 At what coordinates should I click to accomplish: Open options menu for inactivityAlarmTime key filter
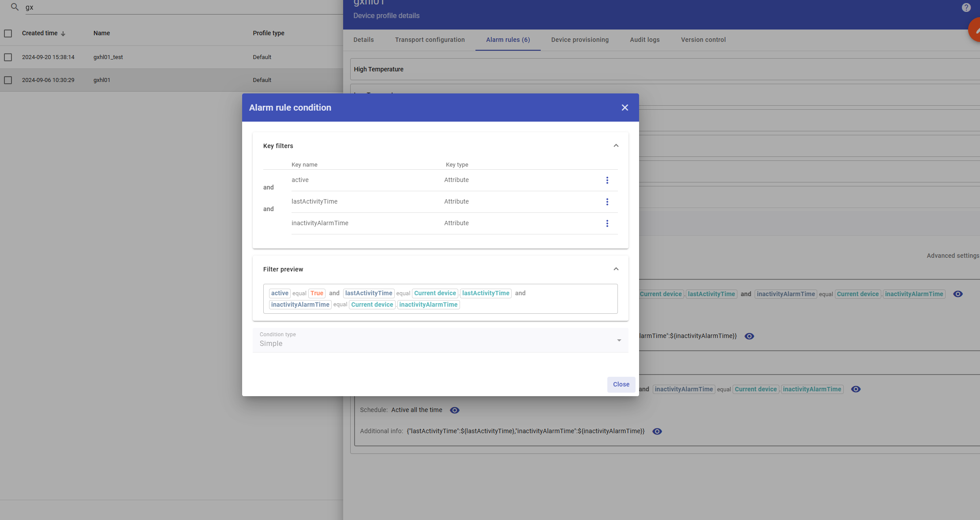pyautogui.click(x=607, y=223)
